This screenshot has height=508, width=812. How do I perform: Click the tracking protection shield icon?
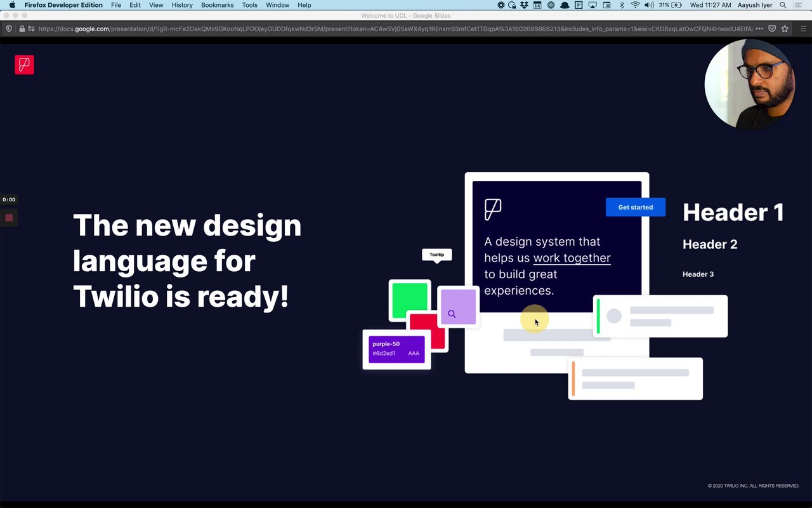(x=9, y=29)
